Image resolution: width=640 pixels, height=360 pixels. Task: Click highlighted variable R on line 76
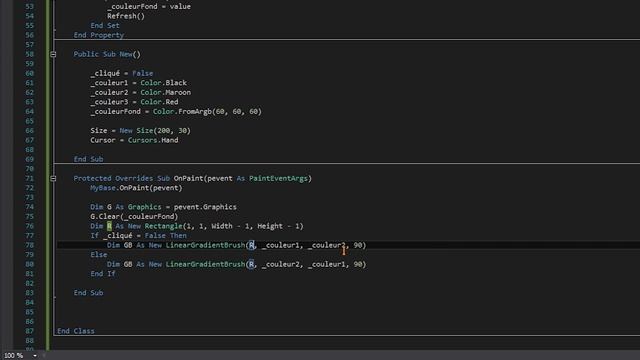click(x=109, y=226)
